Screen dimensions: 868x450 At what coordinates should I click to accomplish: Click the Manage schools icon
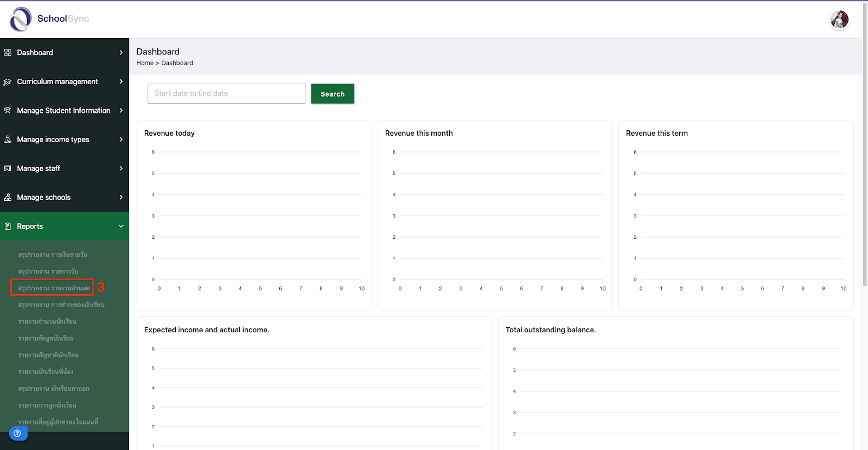(8, 198)
